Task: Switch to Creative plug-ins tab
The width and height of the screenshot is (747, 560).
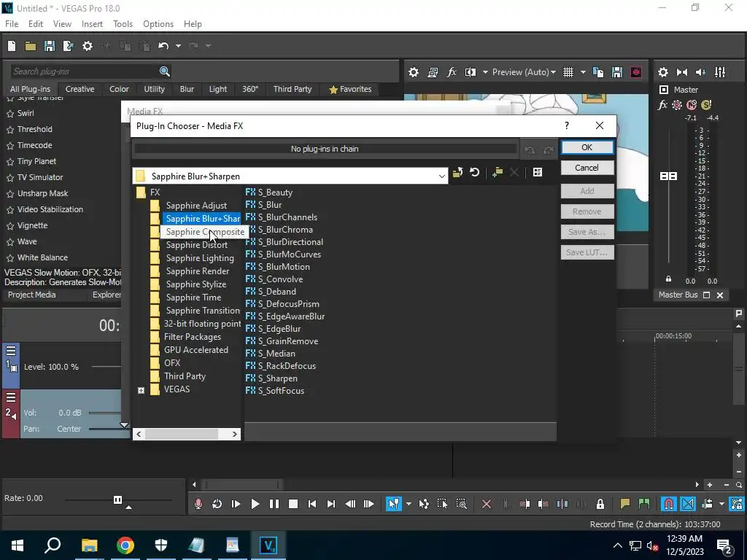Action: tap(80, 89)
